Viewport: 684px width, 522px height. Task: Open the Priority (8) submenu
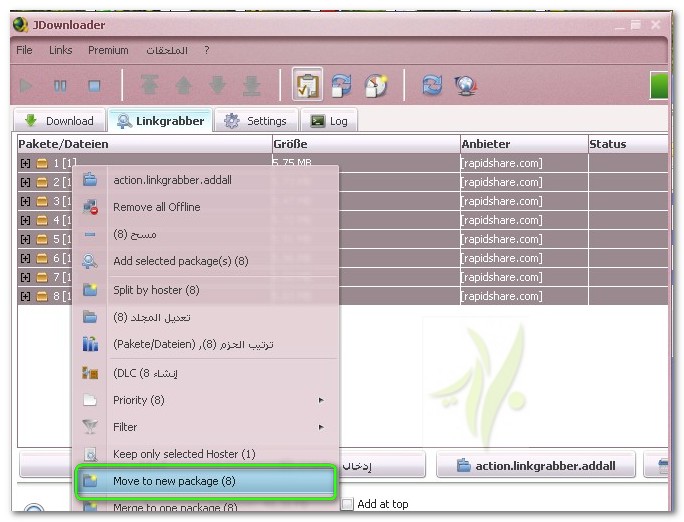205,400
